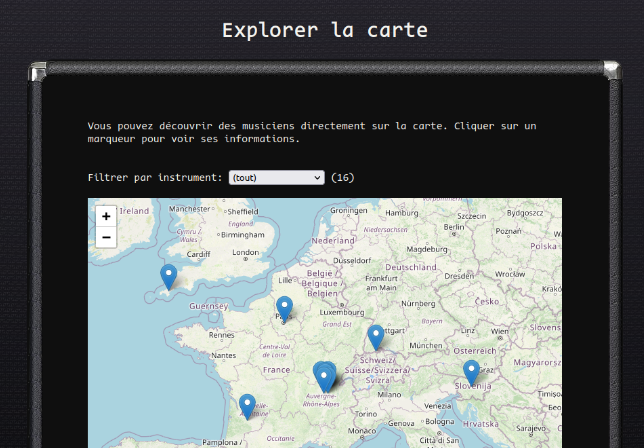Select the marker in southwest England
This screenshot has height=448, width=644.
[168, 276]
